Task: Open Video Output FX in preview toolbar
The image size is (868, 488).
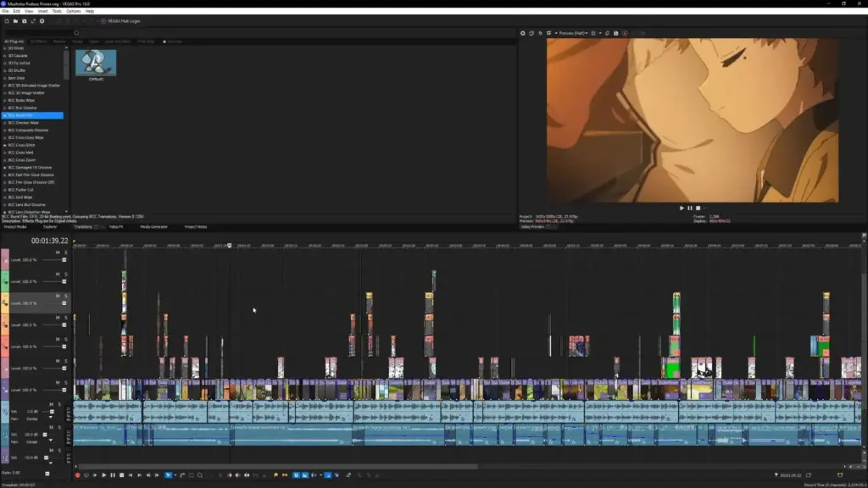Action: click(x=540, y=33)
